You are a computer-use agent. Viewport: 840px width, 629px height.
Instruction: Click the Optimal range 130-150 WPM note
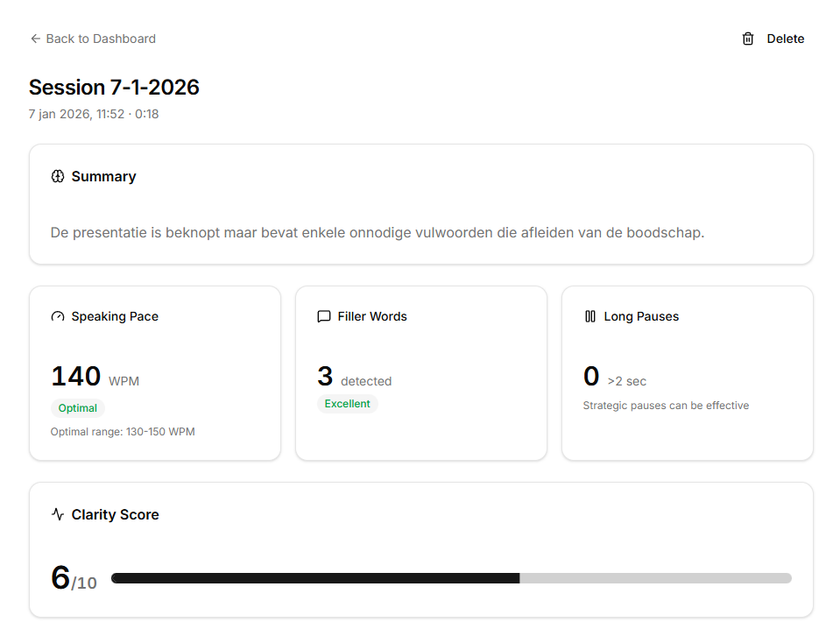(x=123, y=432)
